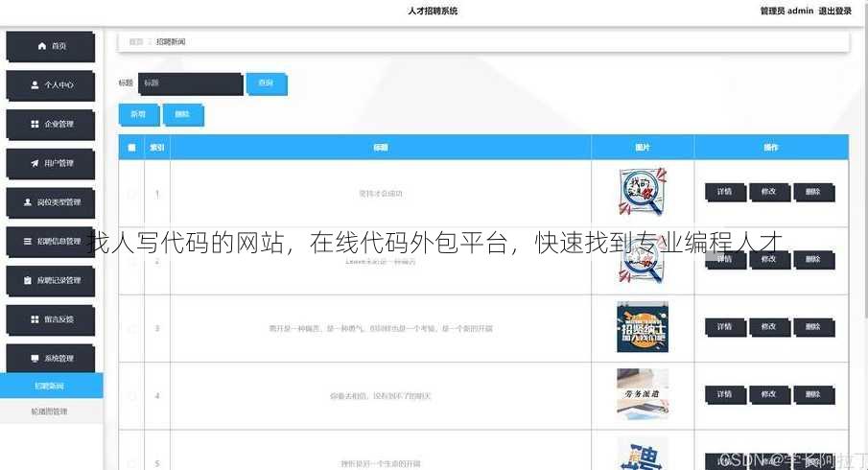Click the blue 新增 button
The image size is (868, 470).
[138, 114]
